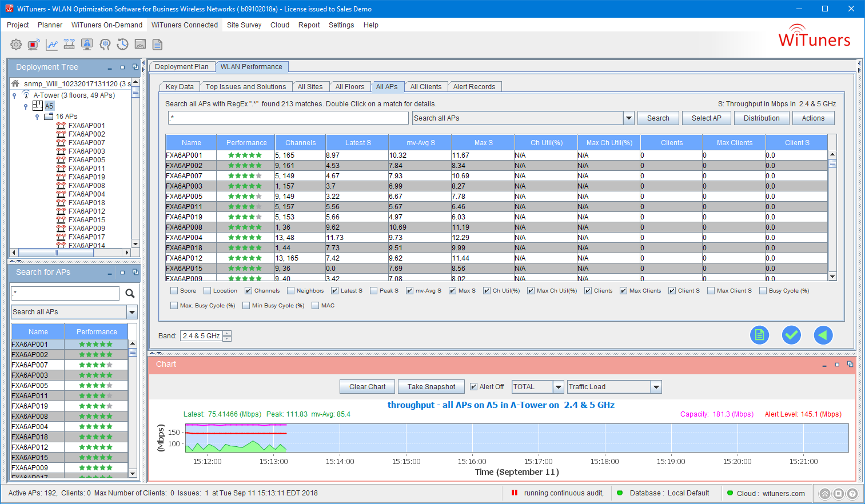Increase the Band spinner value
865x504 pixels.
pyautogui.click(x=227, y=333)
